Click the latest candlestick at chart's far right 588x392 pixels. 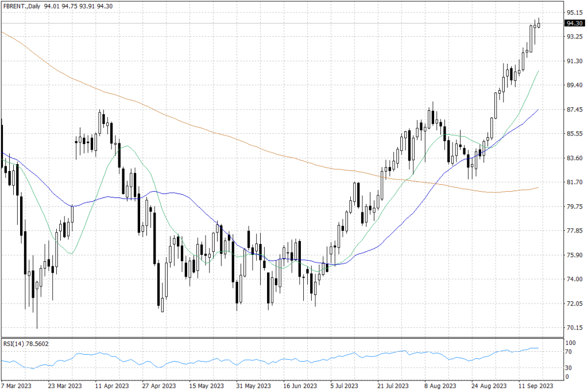pyautogui.click(x=539, y=24)
